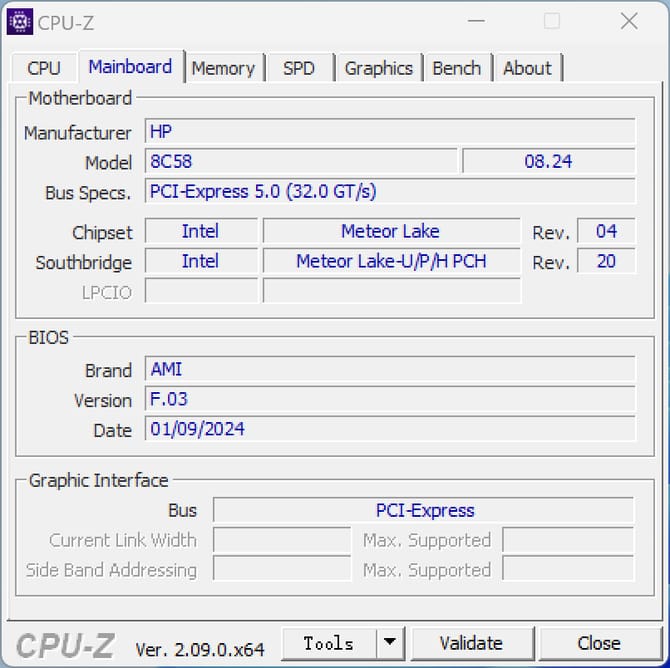Click the Validate button
This screenshot has height=668, width=670.
click(x=471, y=643)
